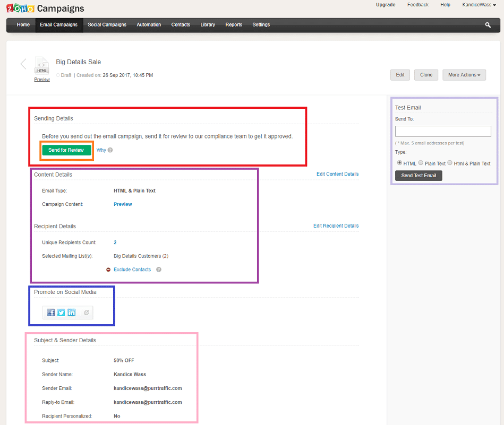Open the Library tab
504x425 pixels.
coord(208,25)
